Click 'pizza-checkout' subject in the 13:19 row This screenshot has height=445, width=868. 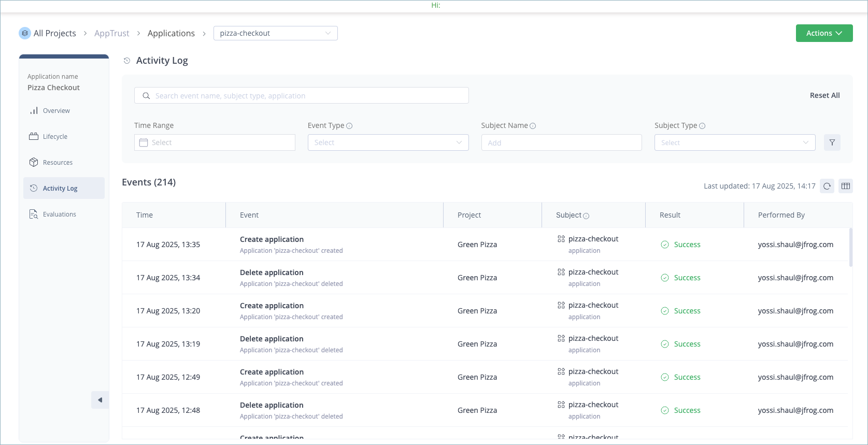tap(593, 338)
